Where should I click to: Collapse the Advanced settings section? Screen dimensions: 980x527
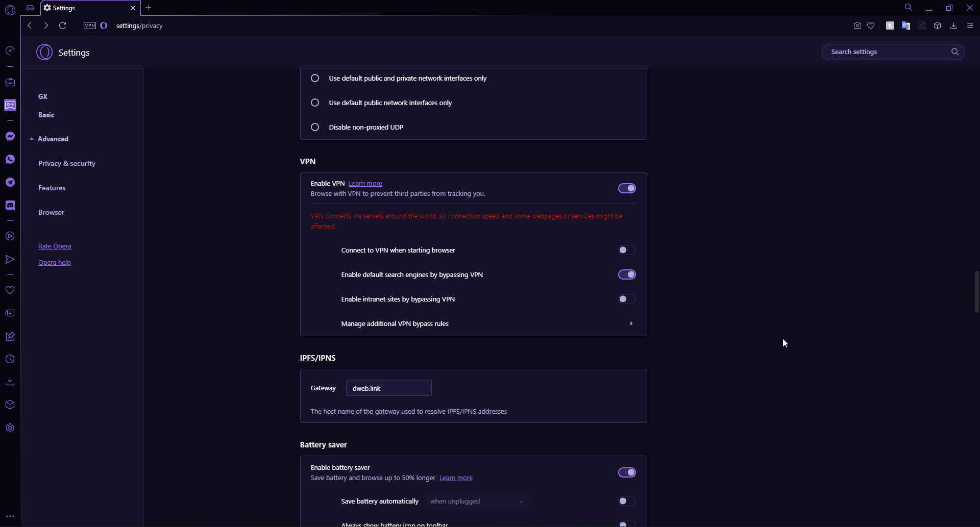point(49,139)
